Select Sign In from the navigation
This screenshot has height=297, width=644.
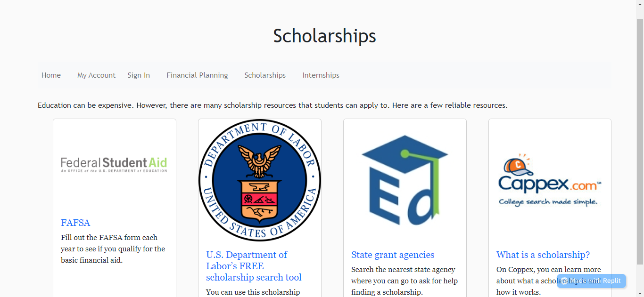[139, 75]
